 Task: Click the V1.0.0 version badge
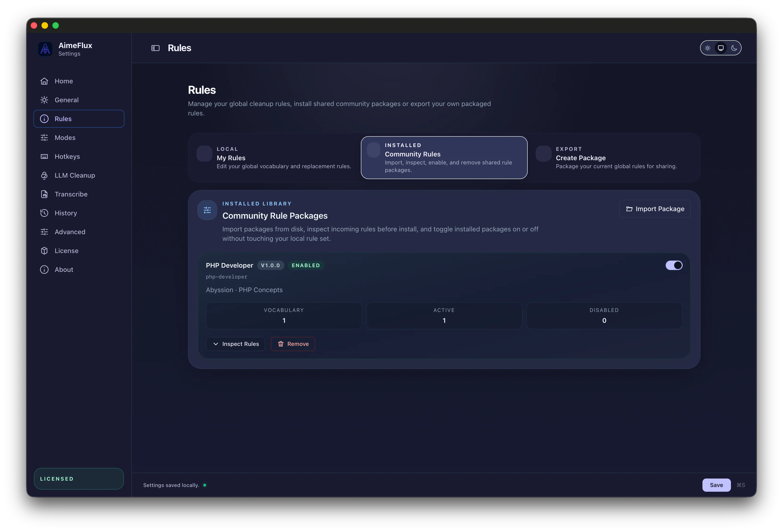click(271, 266)
